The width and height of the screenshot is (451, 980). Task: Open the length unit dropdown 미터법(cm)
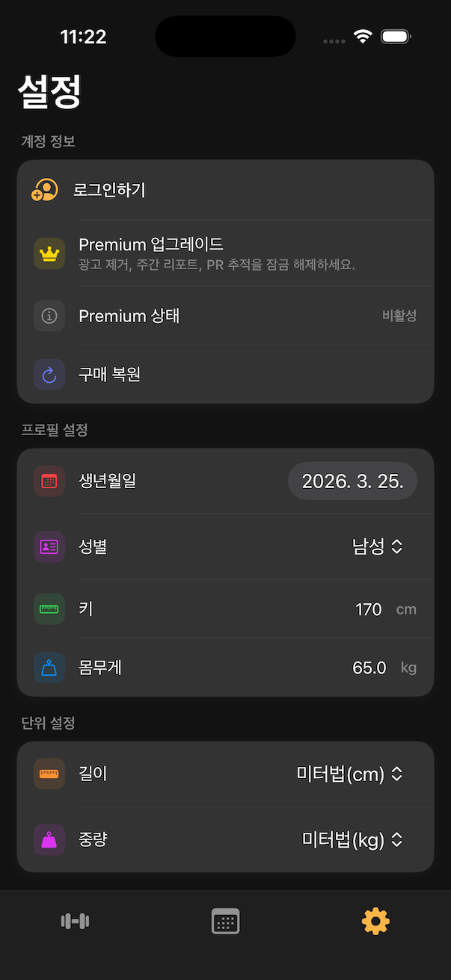click(350, 774)
